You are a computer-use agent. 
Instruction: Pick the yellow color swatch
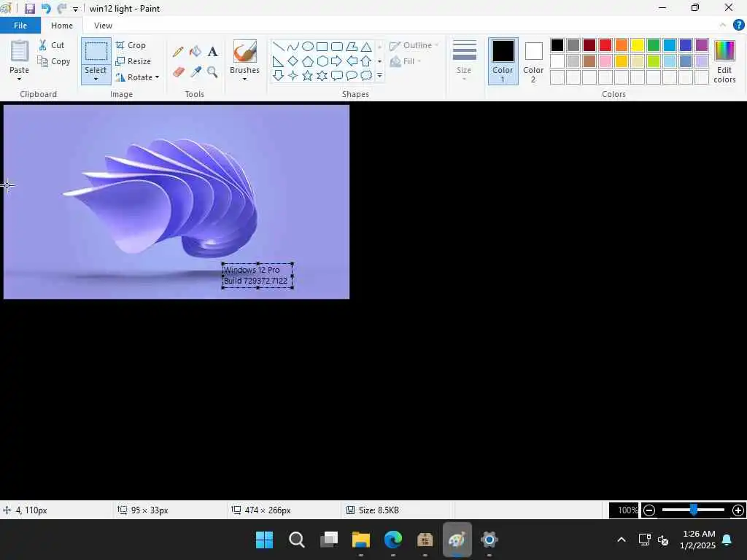(638, 45)
